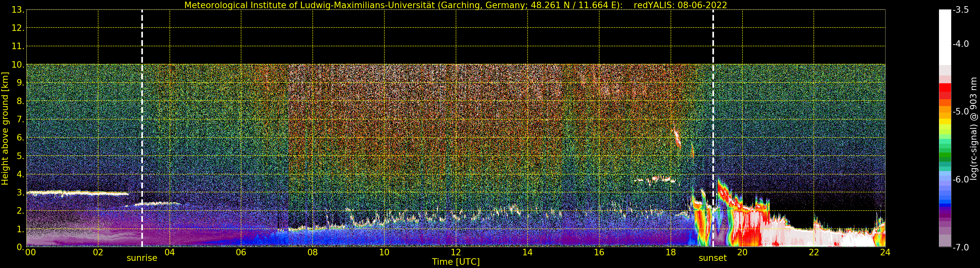This screenshot has height=268, width=980.
Task: Click the time tick label '06'
Action: click(241, 252)
